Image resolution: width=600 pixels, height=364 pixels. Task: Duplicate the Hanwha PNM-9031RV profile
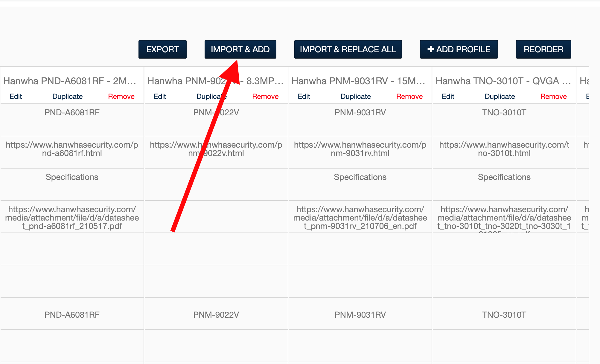[x=356, y=97]
